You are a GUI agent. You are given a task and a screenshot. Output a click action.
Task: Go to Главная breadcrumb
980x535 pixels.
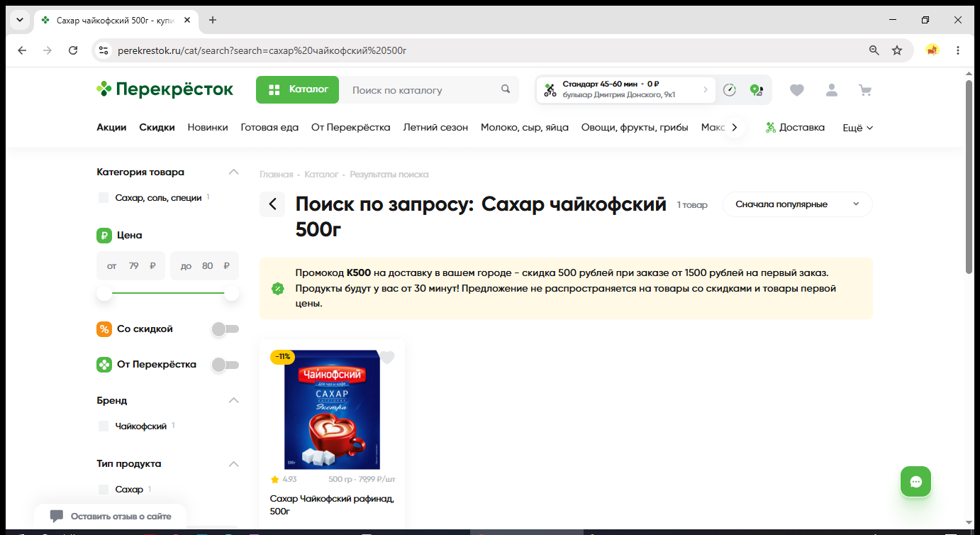point(276,175)
